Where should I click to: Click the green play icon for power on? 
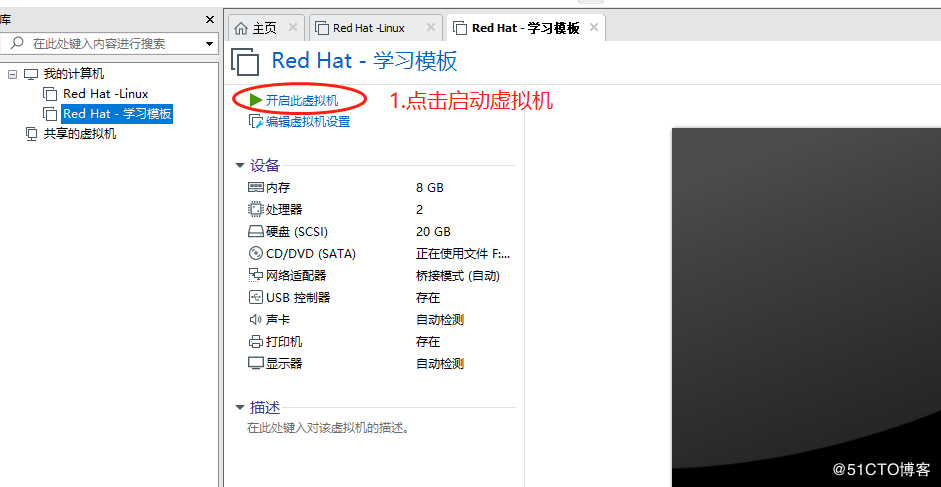tap(256, 100)
